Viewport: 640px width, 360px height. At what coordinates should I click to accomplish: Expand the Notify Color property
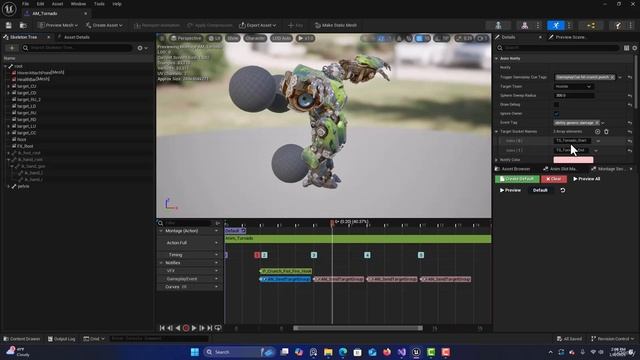pyautogui.click(x=497, y=160)
